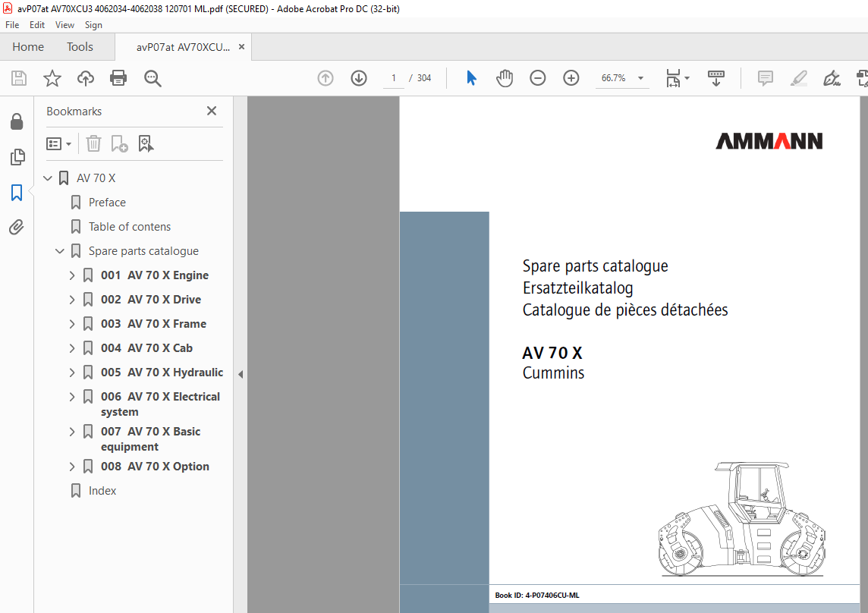Image resolution: width=868 pixels, height=613 pixels.
Task: Delete selected bookmark trash icon
Action: 93,143
